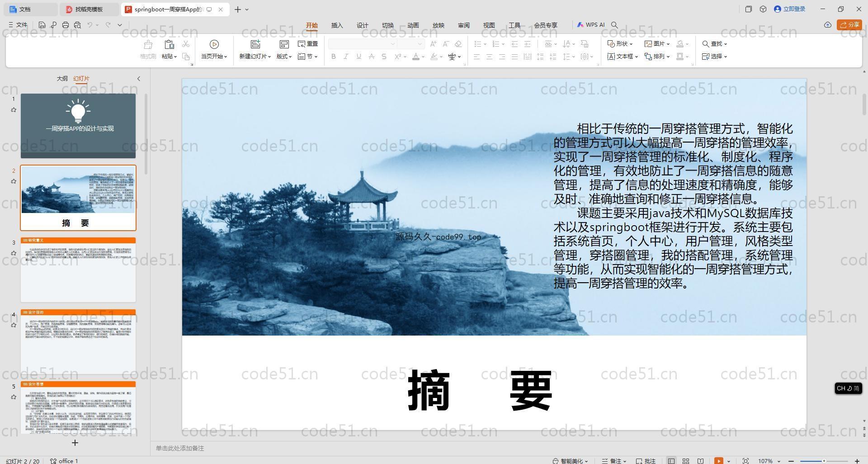
Task: Click the Increase Font Size icon
Action: coord(434,44)
